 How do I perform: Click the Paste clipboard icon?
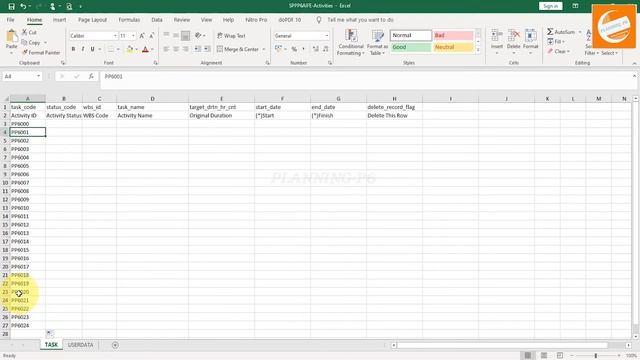pyautogui.click(x=11, y=36)
